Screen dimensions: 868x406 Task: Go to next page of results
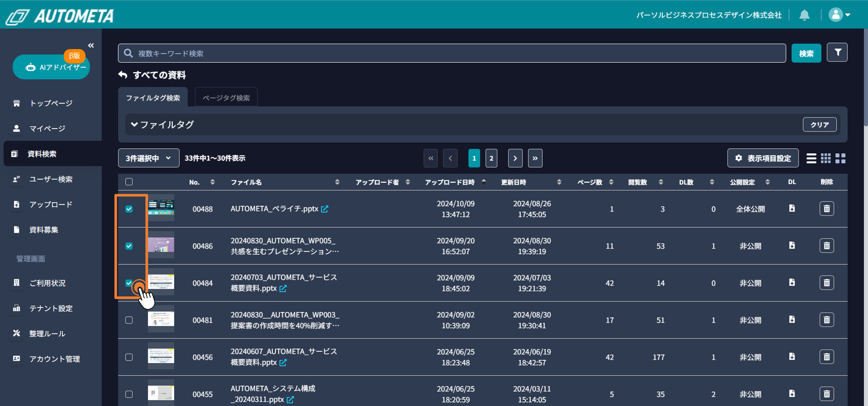tap(515, 158)
